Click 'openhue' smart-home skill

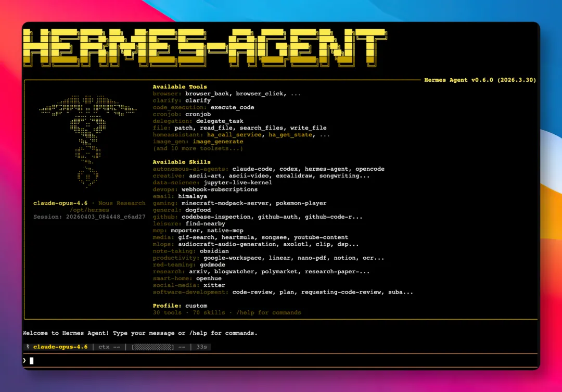(209, 278)
